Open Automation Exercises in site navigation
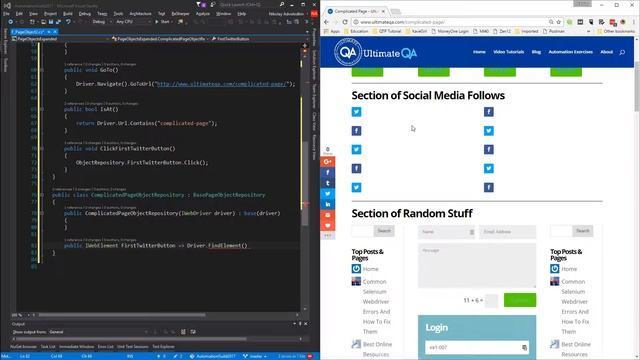The image size is (640, 360). point(571,52)
